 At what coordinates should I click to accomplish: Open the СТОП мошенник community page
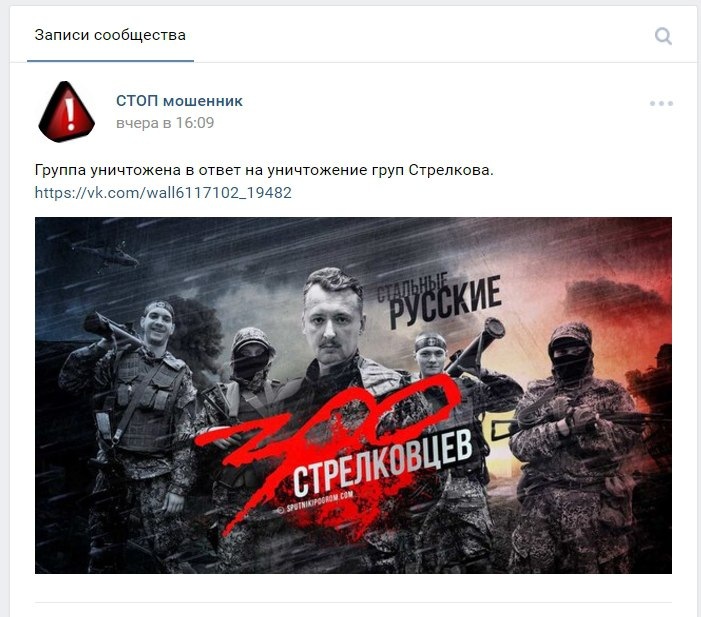coord(179,101)
